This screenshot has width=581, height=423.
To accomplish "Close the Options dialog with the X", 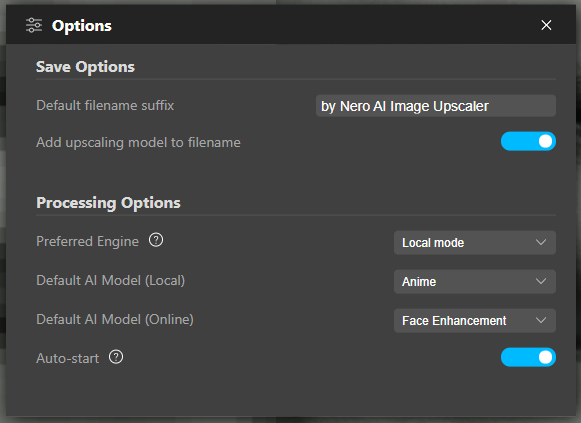I will [x=546, y=25].
